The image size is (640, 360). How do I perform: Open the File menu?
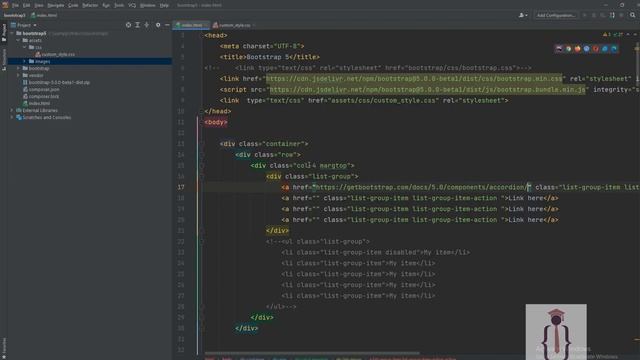pos(15,5)
